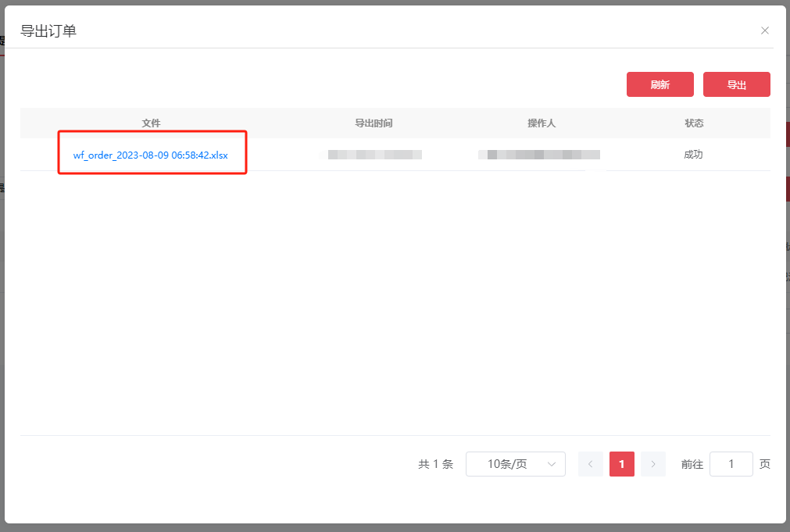Image resolution: width=790 pixels, height=532 pixels.
Task: Click the 文件 column header
Action: (x=152, y=123)
